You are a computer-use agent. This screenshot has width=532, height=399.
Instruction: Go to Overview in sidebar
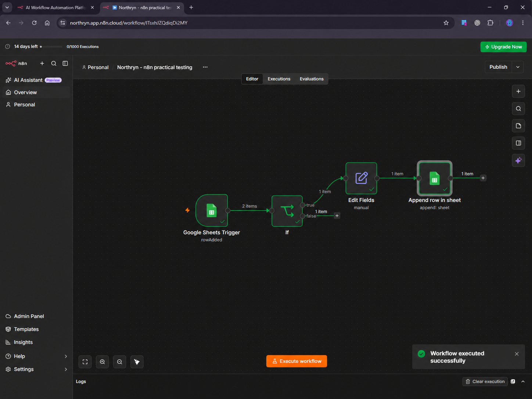[36, 92]
